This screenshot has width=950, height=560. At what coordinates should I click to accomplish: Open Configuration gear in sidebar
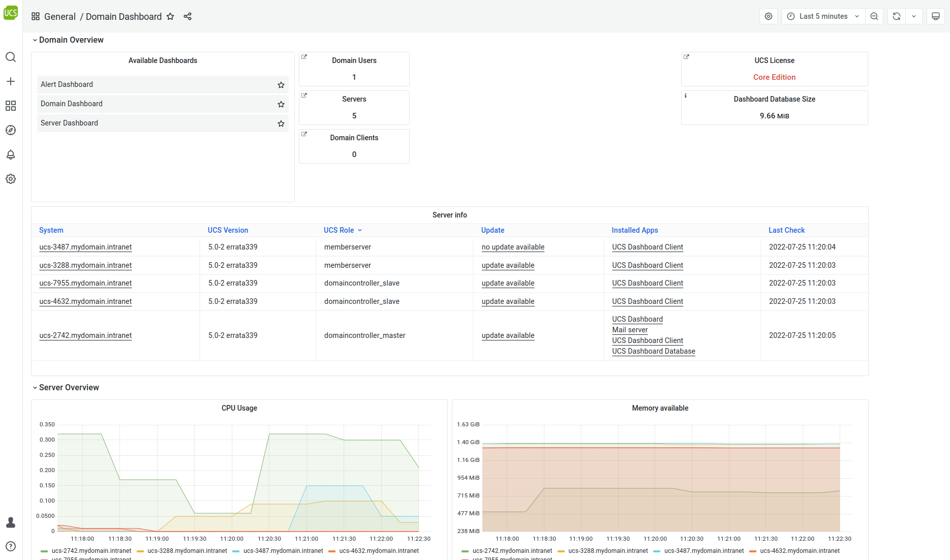11,179
